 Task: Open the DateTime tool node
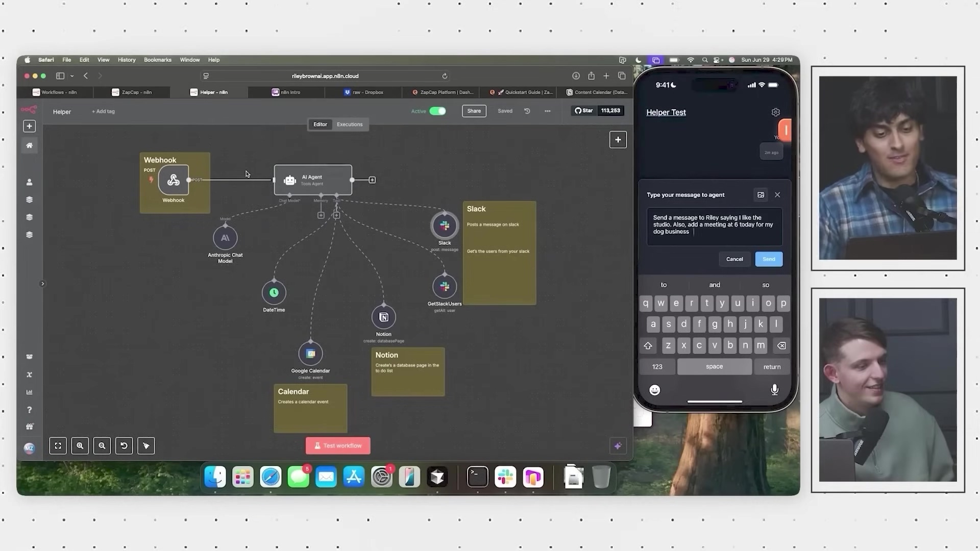274,292
